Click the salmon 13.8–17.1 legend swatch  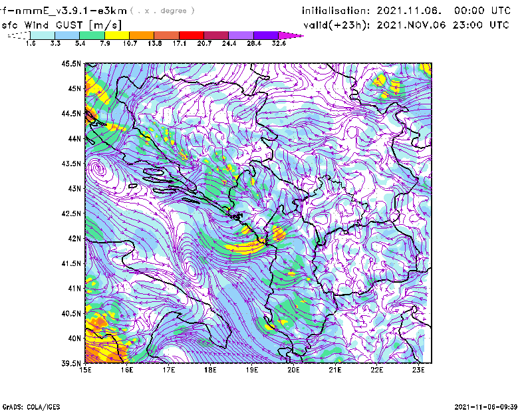(x=167, y=35)
